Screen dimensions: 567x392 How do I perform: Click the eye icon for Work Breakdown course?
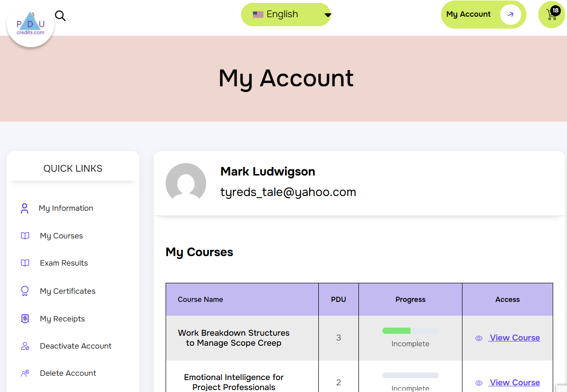point(479,339)
